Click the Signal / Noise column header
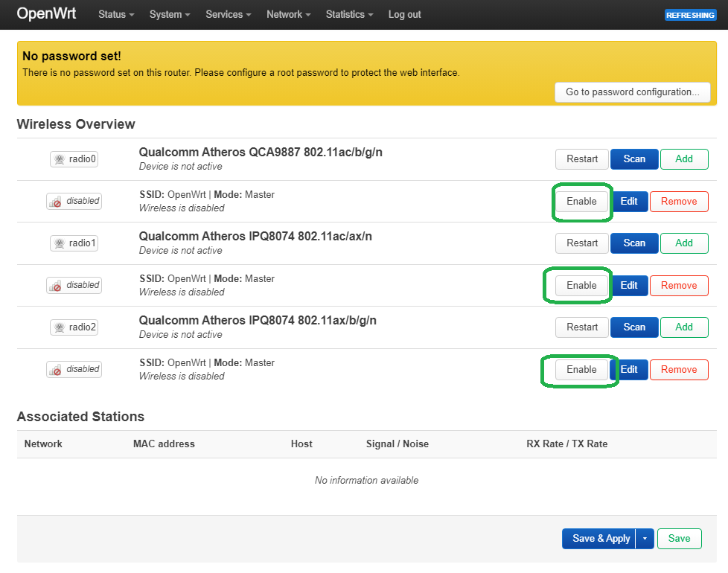 [397, 444]
